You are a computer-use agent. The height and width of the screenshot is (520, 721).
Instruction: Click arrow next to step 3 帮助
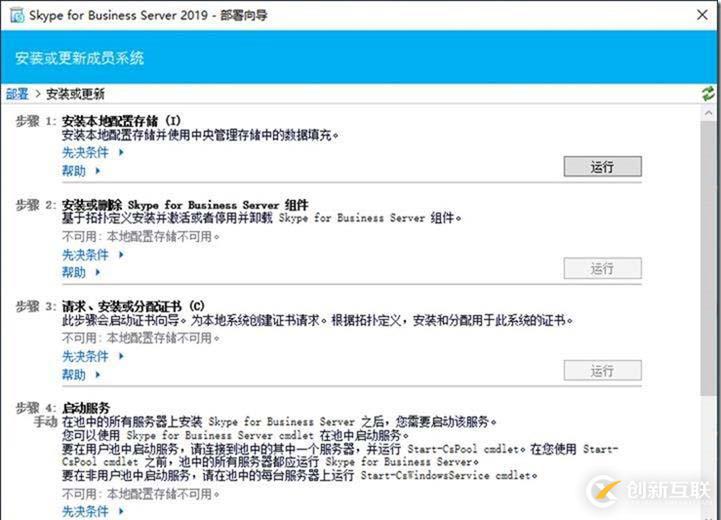[x=97, y=374]
